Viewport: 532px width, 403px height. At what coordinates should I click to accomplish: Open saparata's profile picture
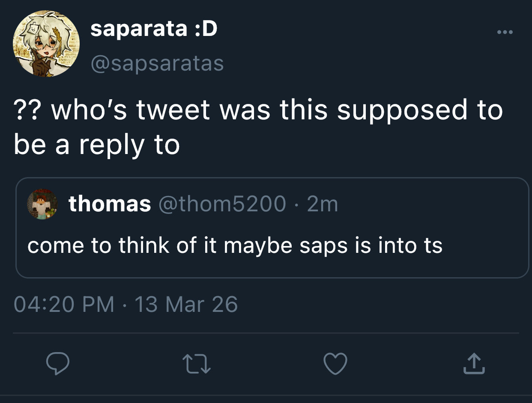(x=46, y=44)
